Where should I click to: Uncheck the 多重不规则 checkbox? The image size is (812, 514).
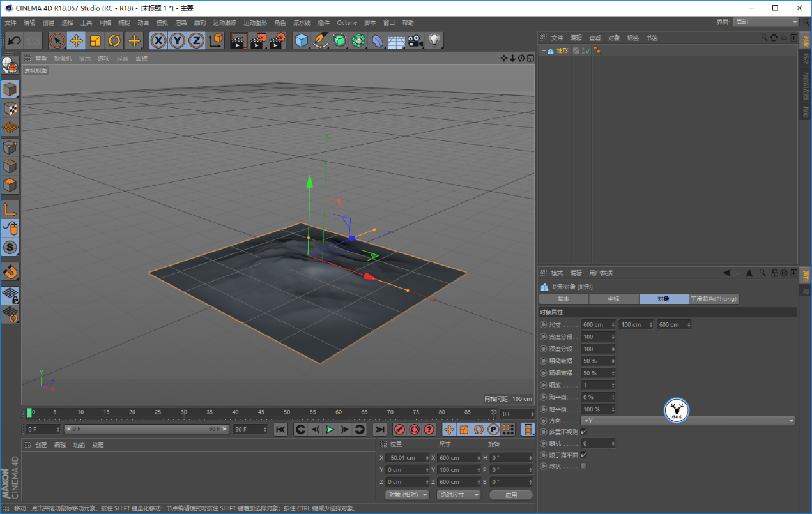pyautogui.click(x=583, y=432)
